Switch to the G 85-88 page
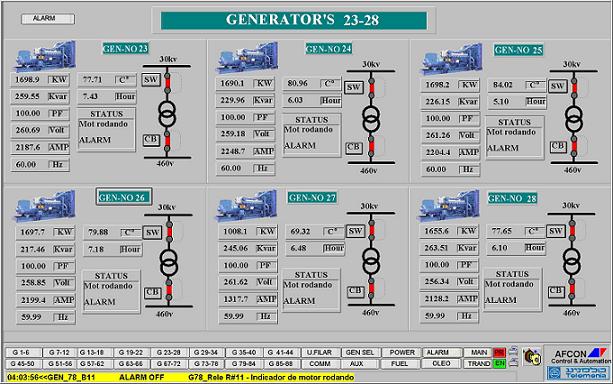613x384 pixels. pos(281,364)
